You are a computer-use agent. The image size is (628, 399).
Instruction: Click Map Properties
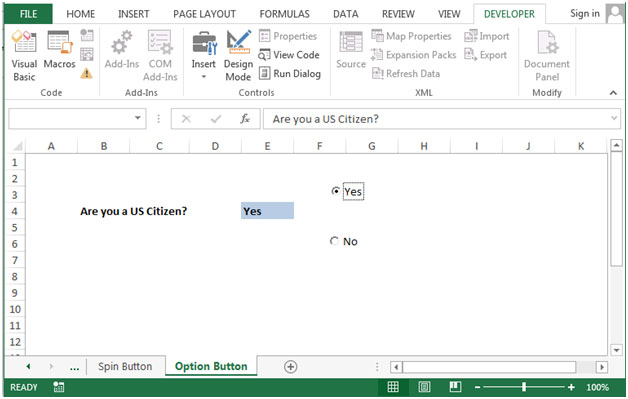coord(411,36)
